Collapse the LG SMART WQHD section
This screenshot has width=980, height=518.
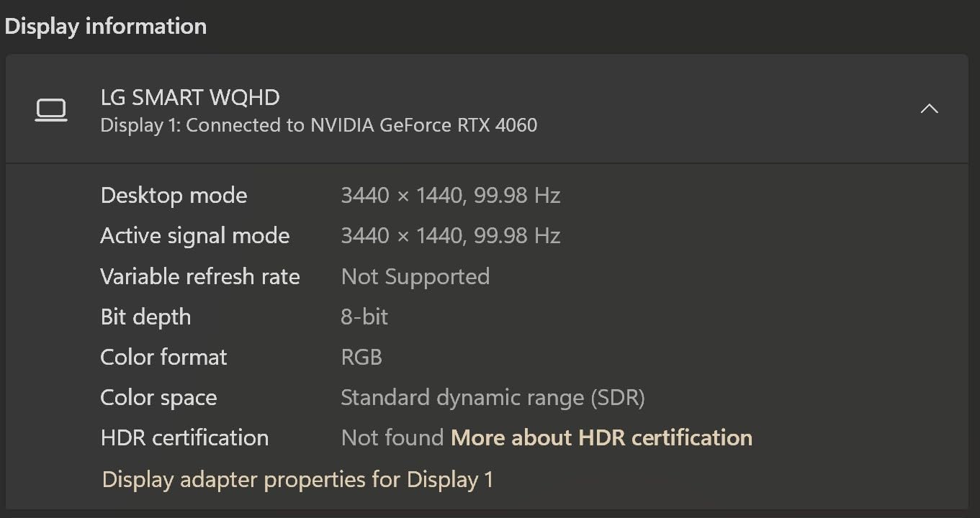tap(929, 109)
